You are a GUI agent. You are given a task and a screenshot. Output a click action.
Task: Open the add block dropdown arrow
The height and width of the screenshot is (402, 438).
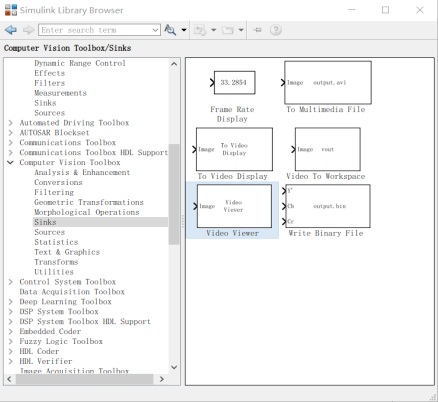[214, 30]
